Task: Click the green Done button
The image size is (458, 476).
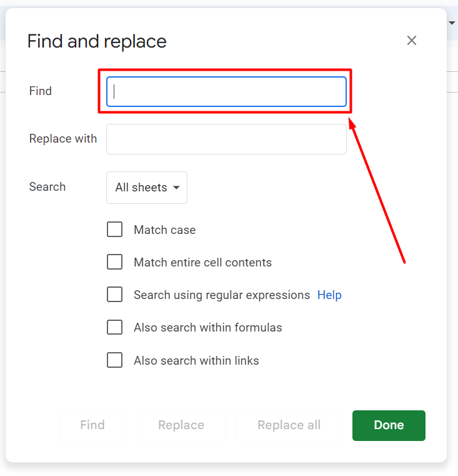Action: pos(389,425)
